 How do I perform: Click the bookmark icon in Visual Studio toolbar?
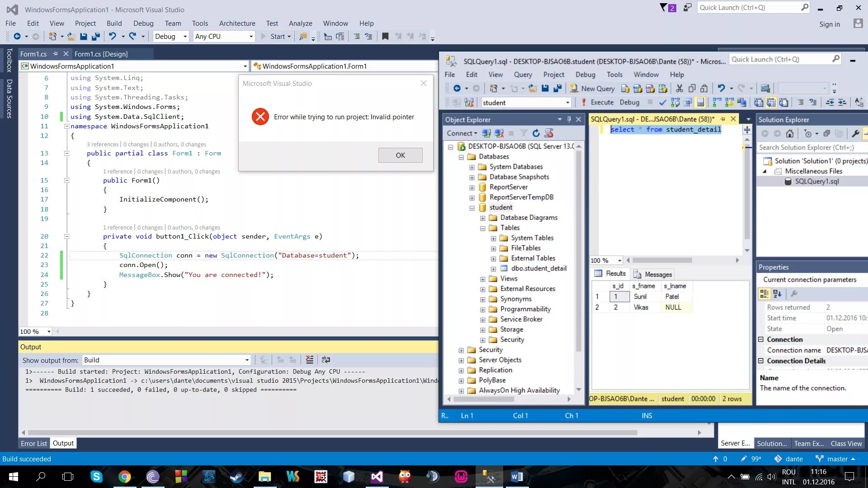pyautogui.click(x=385, y=36)
